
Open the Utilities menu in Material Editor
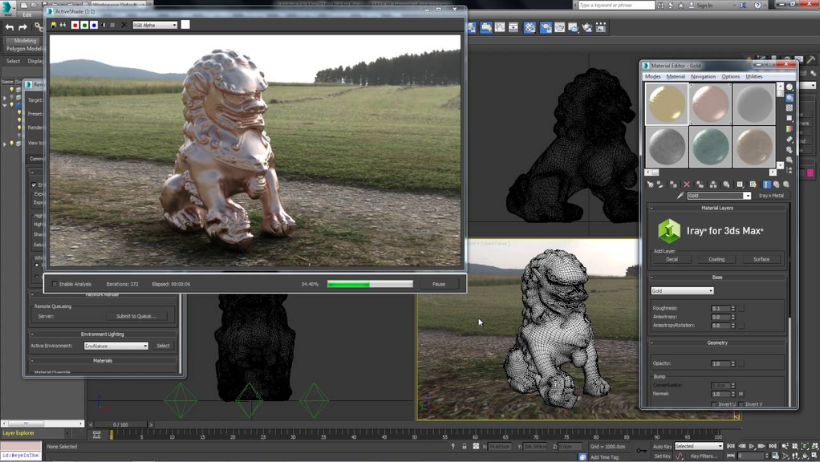(754, 76)
